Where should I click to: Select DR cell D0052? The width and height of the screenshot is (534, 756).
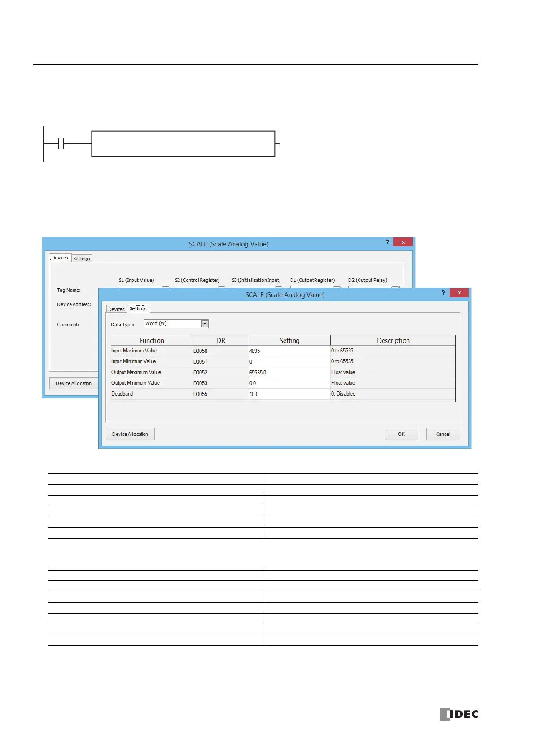point(221,373)
